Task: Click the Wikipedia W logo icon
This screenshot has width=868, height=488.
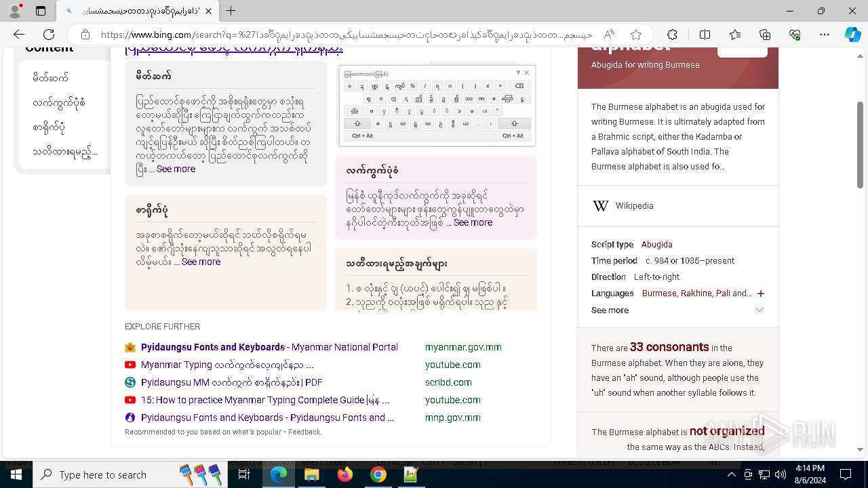Action: pos(601,205)
